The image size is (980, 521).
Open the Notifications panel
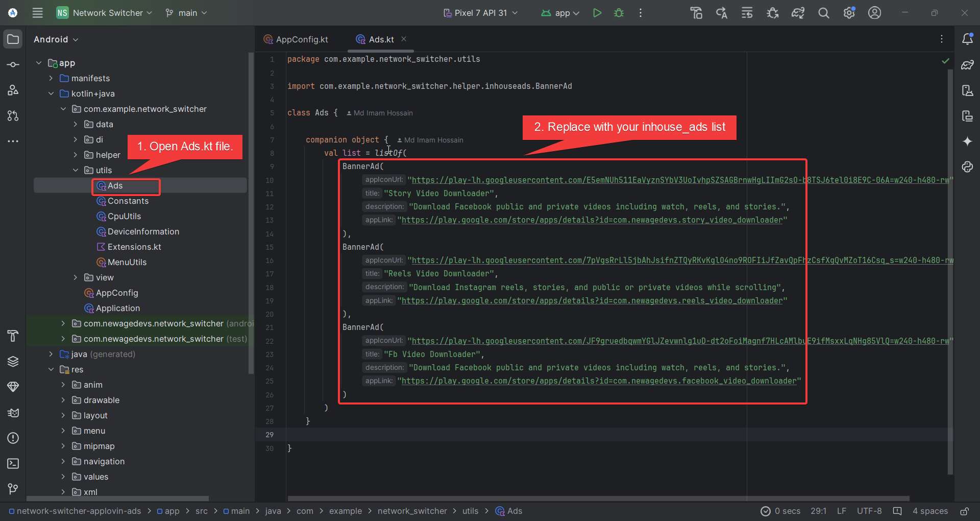click(968, 39)
